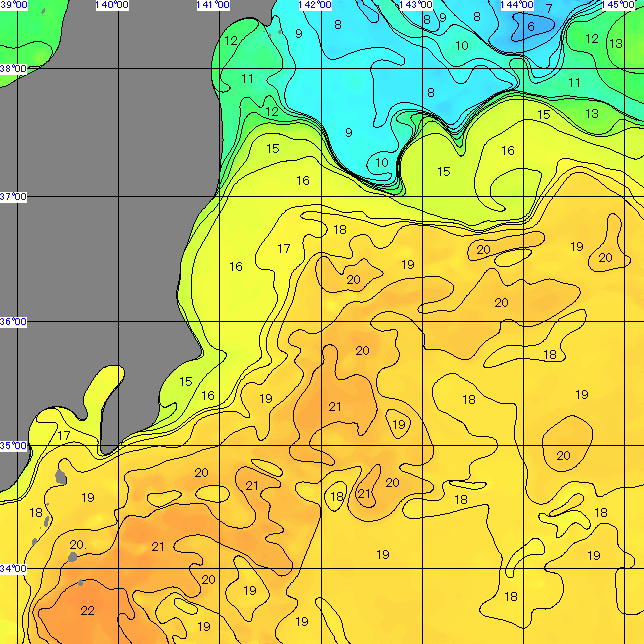Click the 35°00 latitude label
Viewport: 644px width, 644px height.
pyautogui.click(x=13, y=446)
